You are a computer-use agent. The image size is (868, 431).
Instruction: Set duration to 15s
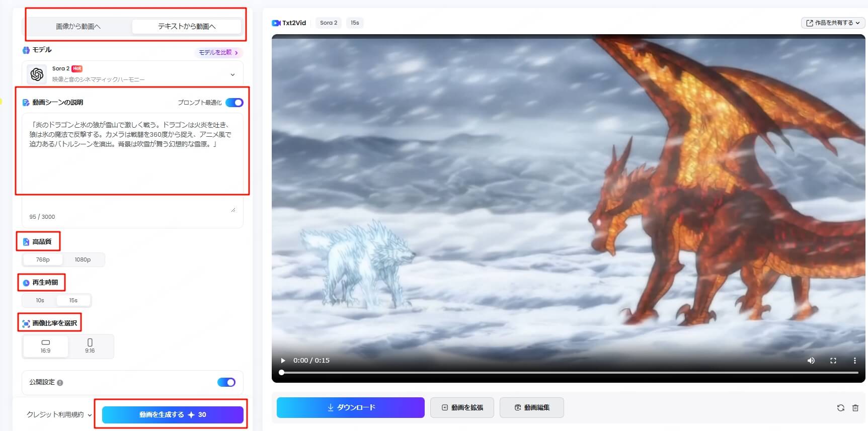tap(73, 300)
